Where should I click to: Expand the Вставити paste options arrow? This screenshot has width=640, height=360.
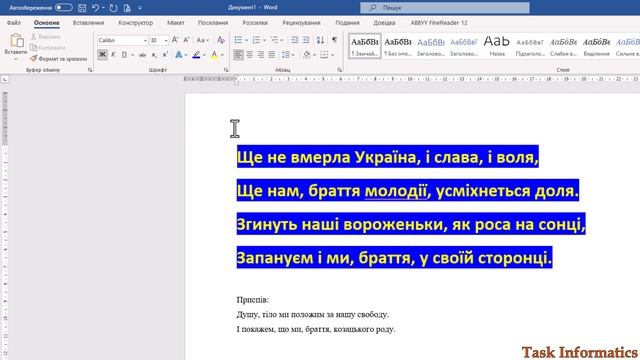(x=16, y=60)
